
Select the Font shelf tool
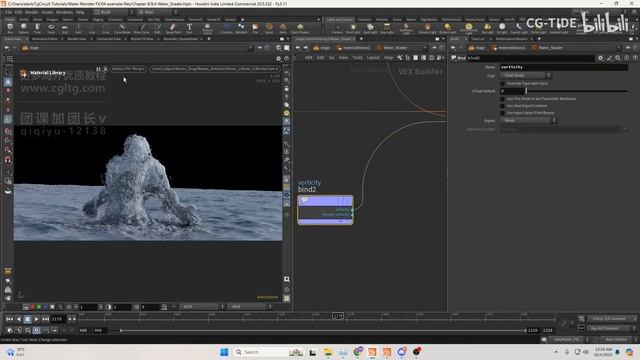click(x=189, y=28)
